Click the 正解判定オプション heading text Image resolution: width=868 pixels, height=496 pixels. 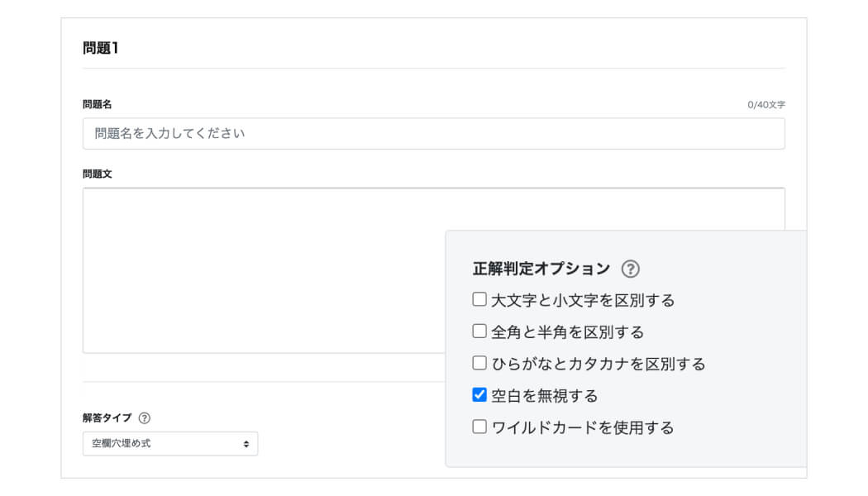pyautogui.click(x=541, y=269)
